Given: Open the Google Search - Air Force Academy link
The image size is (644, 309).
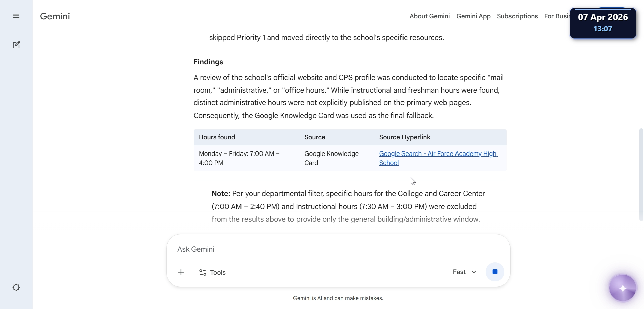Looking at the screenshot, I should pos(438,154).
